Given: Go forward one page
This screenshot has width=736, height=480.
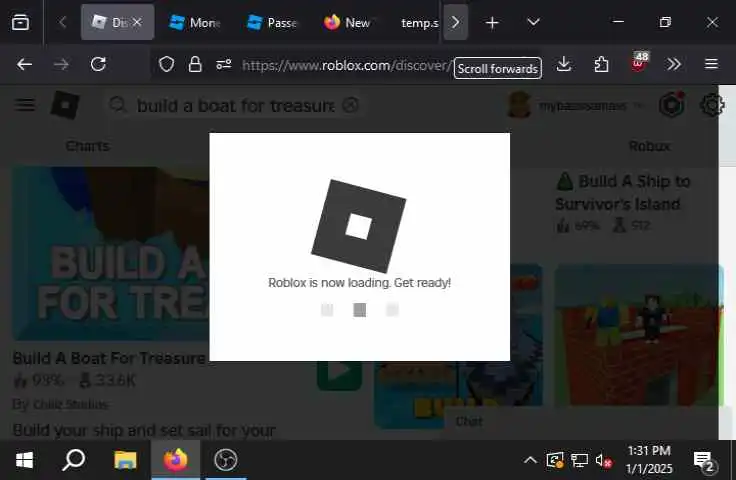Looking at the screenshot, I should [x=61, y=64].
